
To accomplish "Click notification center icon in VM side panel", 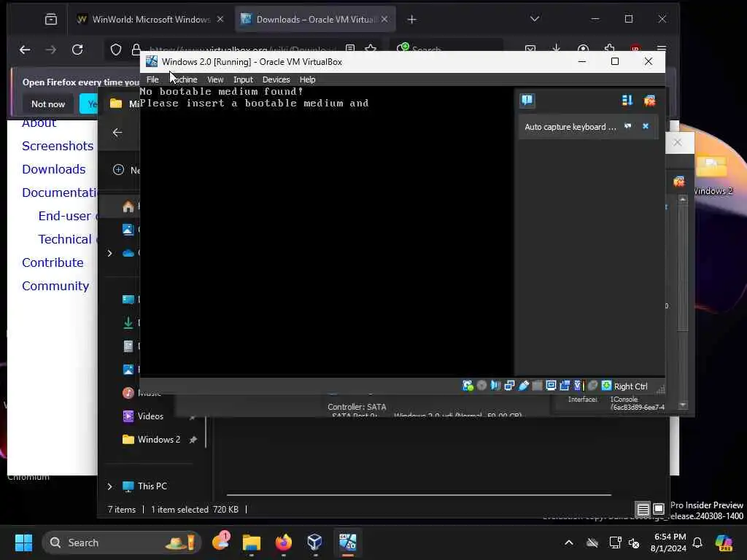I will [527, 100].
